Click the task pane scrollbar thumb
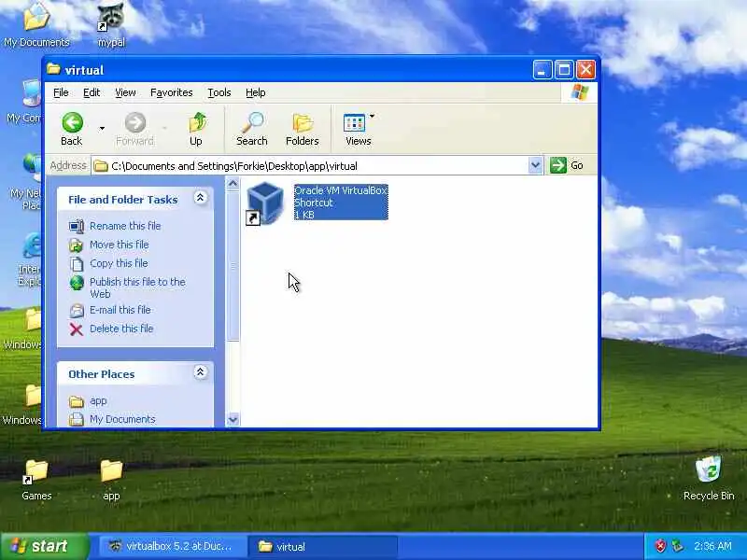Image resolution: width=747 pixels, height=560 pixels. 233,266
